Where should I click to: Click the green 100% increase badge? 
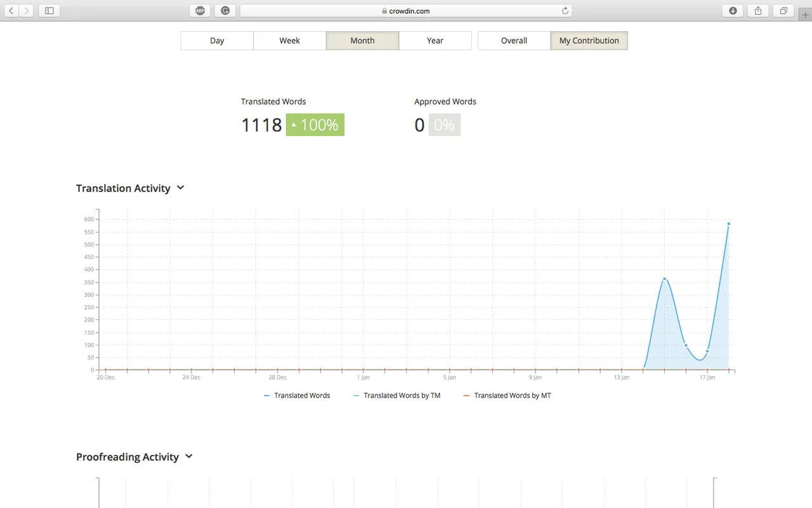click(x=315, y=125)
